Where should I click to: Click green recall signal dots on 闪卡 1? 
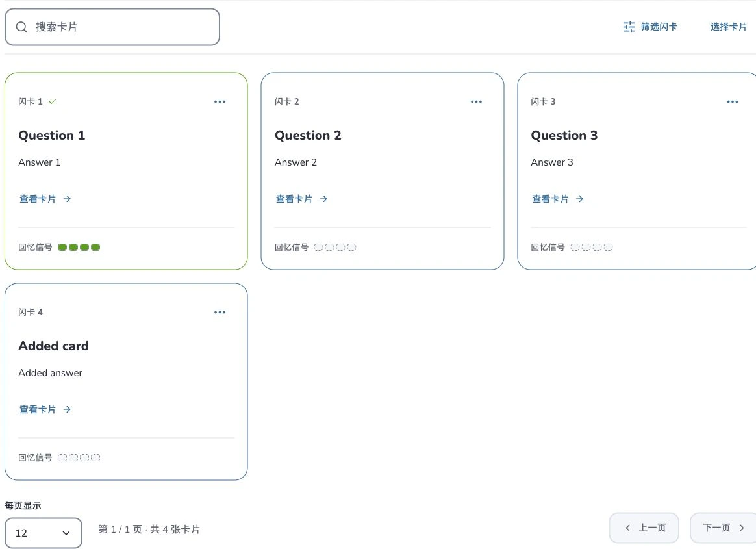(79, 248)
